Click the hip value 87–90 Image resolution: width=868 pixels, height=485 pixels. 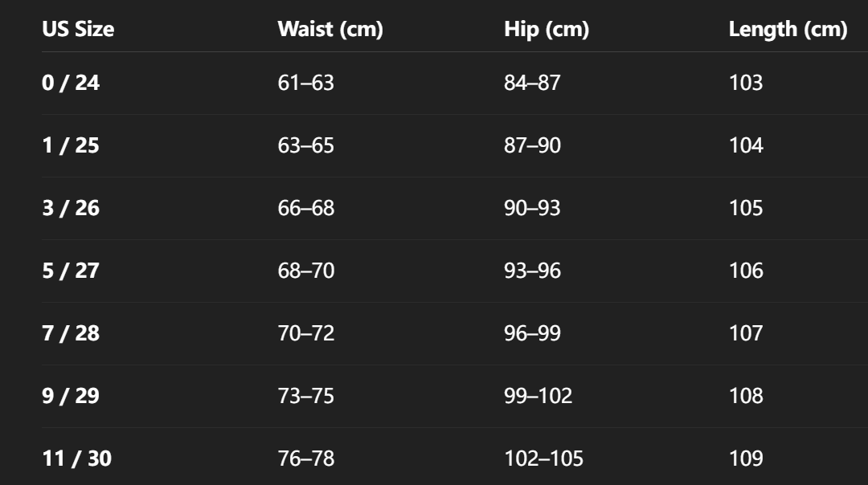[x=532, y=145]
